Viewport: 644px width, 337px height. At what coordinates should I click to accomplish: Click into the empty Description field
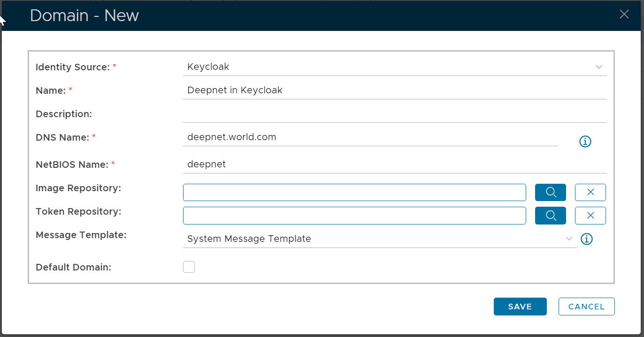(x=394, y=114)
